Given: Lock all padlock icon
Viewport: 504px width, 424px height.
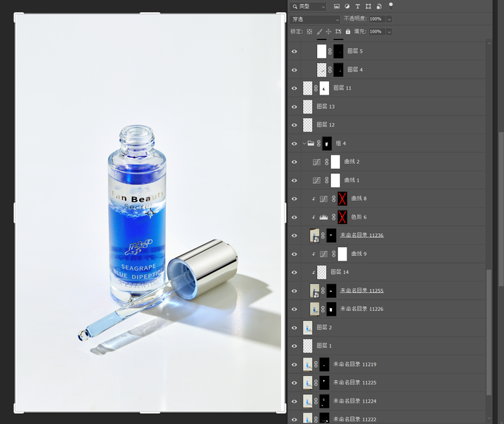Looking at the screenshot, I should coord(348,32).
